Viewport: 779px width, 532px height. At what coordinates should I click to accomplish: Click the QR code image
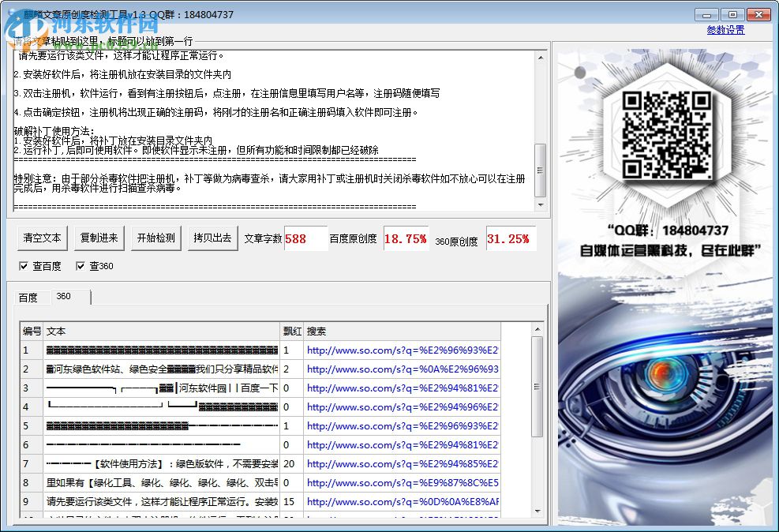(667, 135)
